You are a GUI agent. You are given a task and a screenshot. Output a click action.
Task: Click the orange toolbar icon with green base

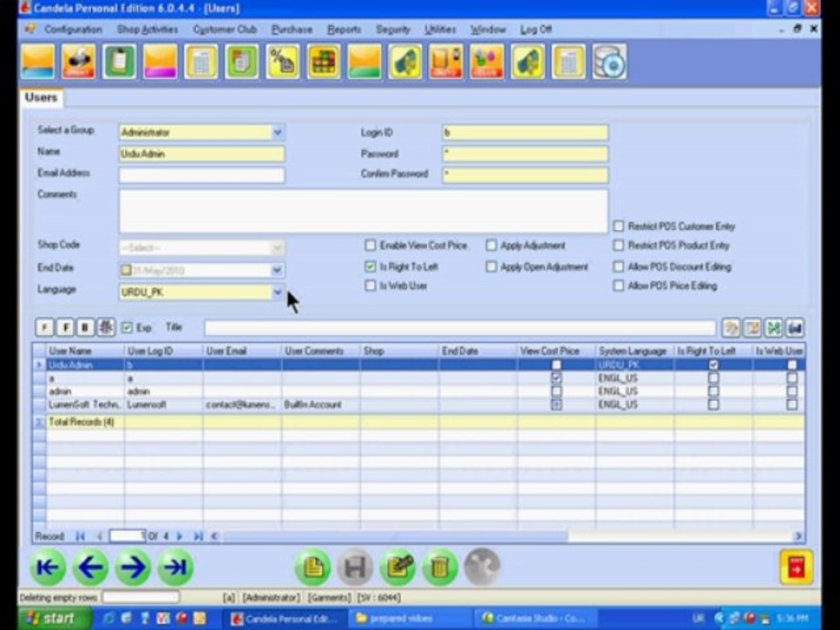[x=364, y=61]
